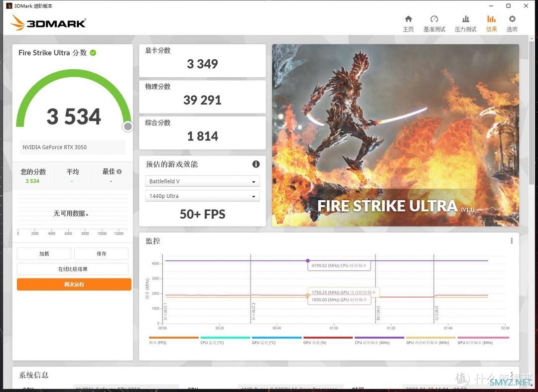Image resolution: width=538 pixels, height=392 pixels.
Task: Toggle CPU 温度 (°C) legend item
Action: tap(225, 340)
